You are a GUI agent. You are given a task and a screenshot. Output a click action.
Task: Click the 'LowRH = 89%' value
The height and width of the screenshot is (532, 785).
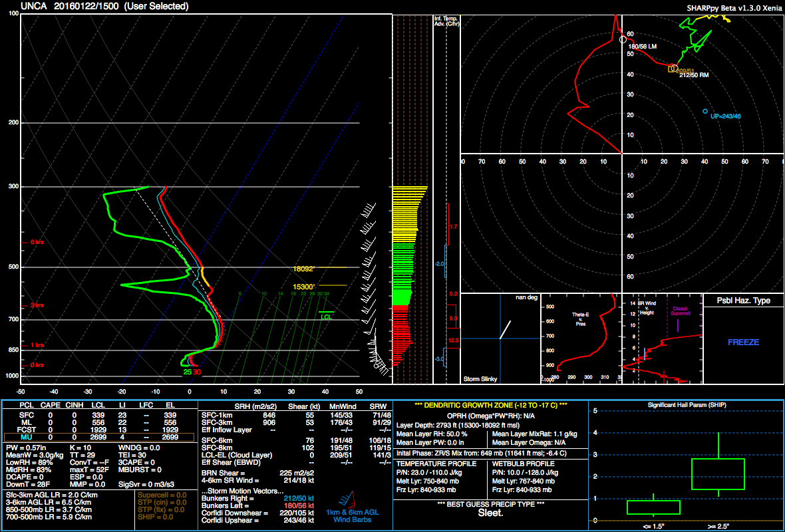click(29, 462)
